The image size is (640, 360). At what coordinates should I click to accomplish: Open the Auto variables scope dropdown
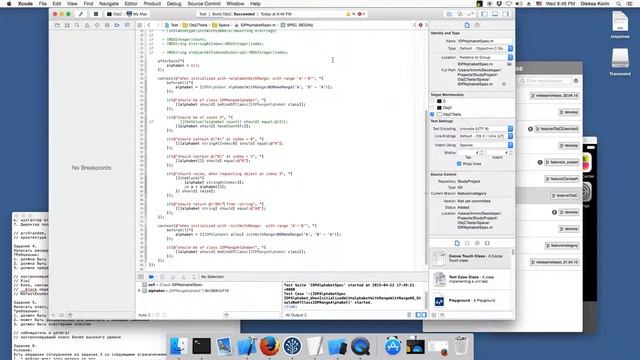[x=144, y=315]
